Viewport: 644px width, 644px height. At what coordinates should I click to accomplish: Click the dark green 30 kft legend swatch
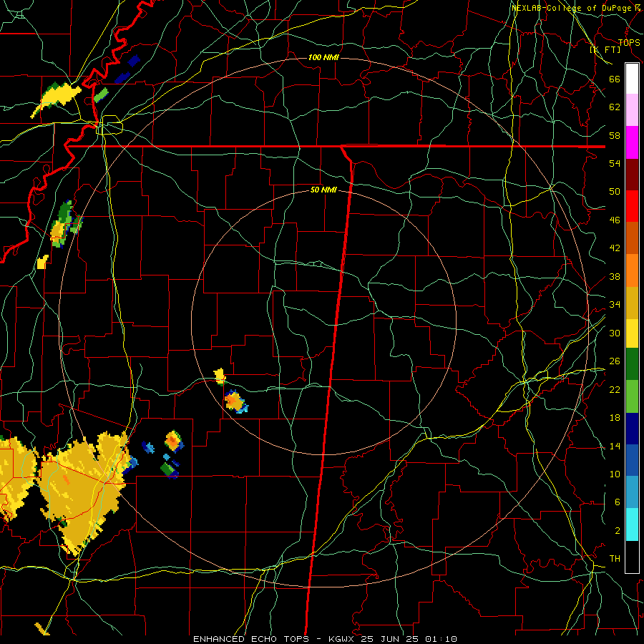click(632, 364)
